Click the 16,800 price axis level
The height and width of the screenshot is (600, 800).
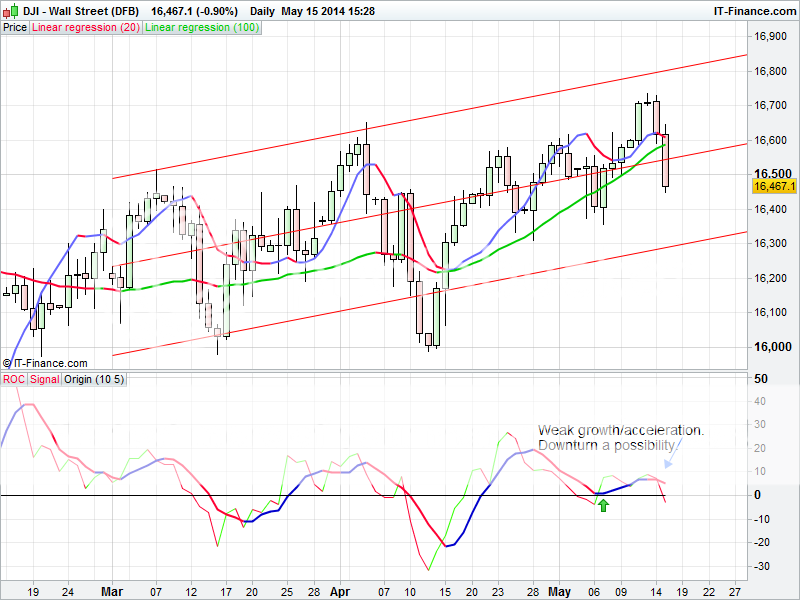[x=768, y=71]
